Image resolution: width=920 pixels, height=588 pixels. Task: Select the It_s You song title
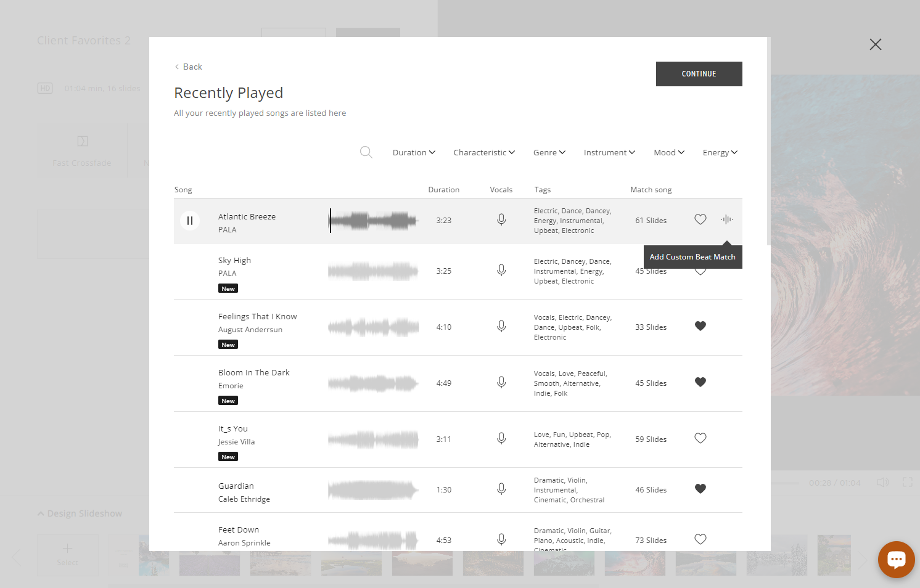[x=233, y=429]
